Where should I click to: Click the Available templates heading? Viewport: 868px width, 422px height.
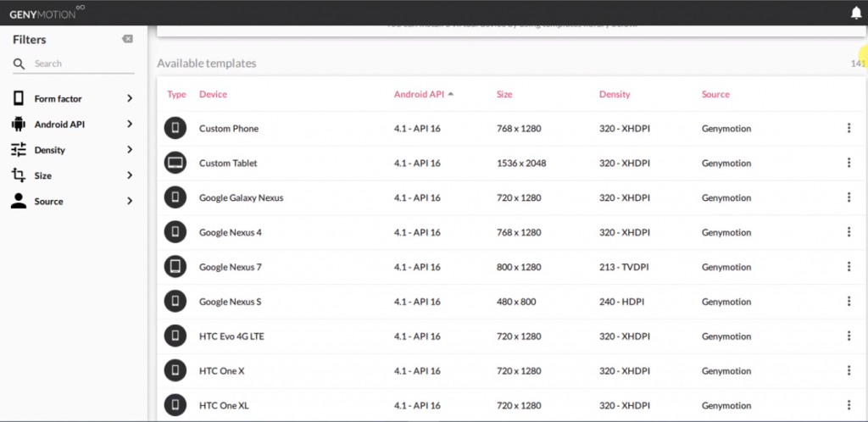[x=207, y=64]
